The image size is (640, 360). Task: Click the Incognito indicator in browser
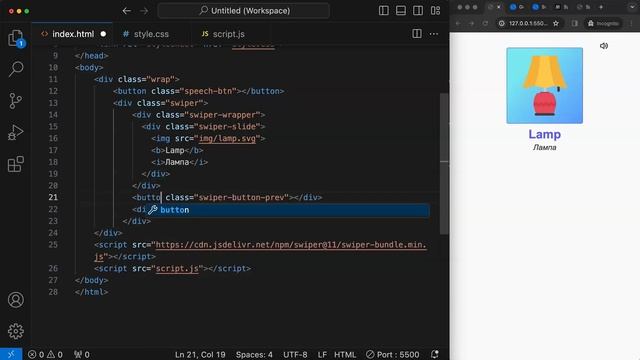point(603,23)
